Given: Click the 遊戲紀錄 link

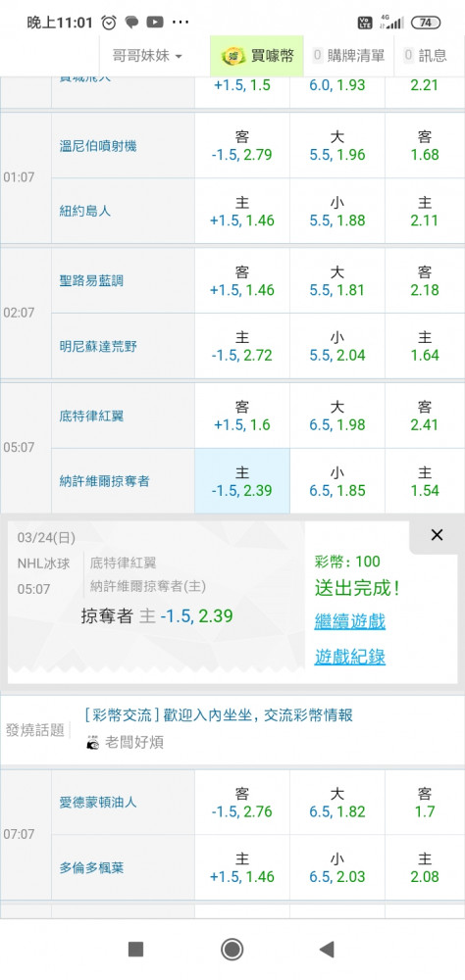Looking at the screenshot, I should [x=350, y=657].
